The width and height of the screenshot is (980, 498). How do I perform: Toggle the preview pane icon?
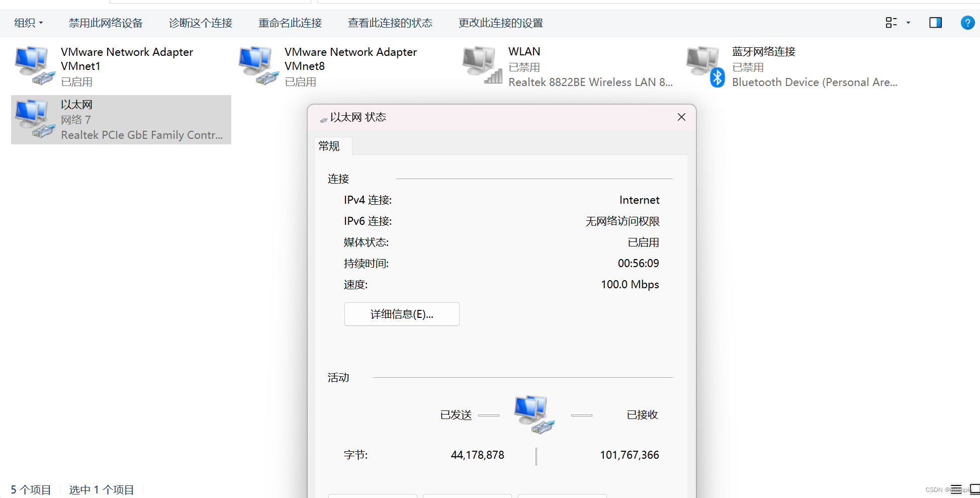935,23
